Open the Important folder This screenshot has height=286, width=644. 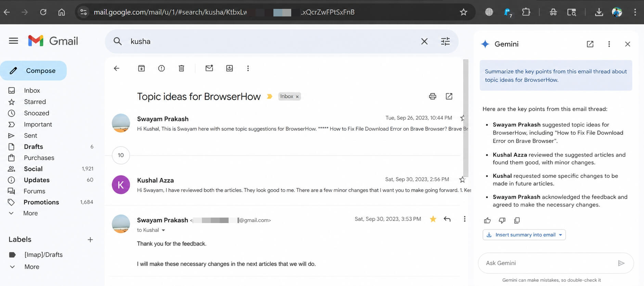[38, 125]
